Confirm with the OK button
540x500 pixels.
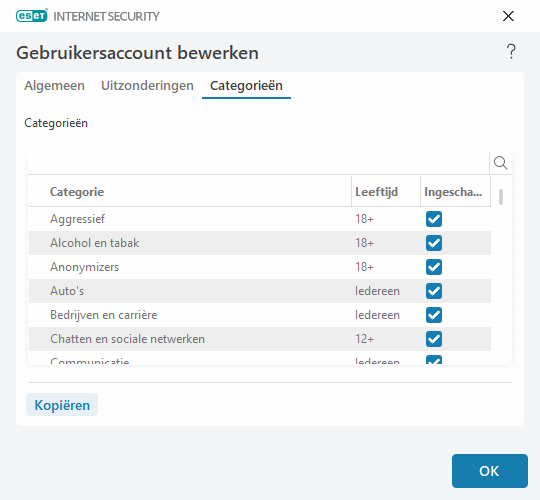[x=489, y=471]
